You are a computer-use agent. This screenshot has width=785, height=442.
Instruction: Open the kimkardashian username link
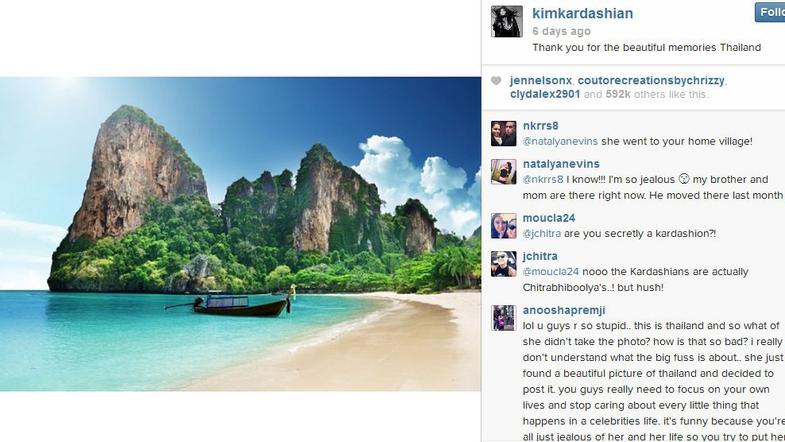click(582, 13)
